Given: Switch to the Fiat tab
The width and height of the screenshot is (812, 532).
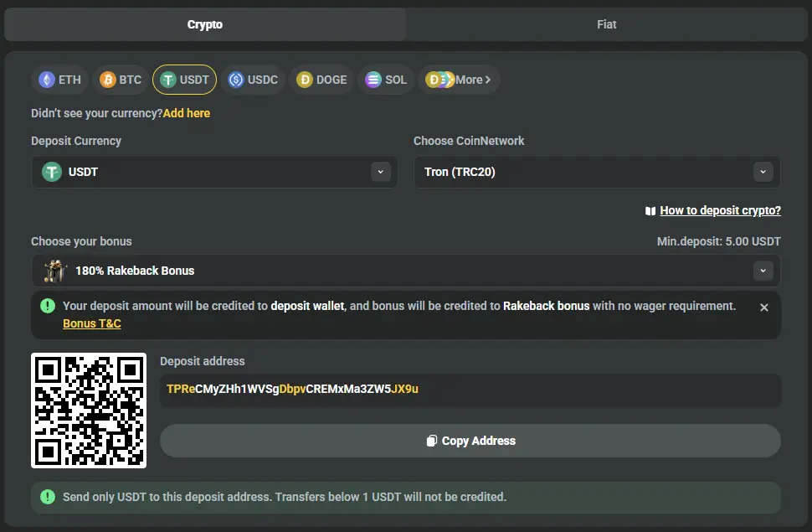Looking at the screenshot, I should pos(606,24).
